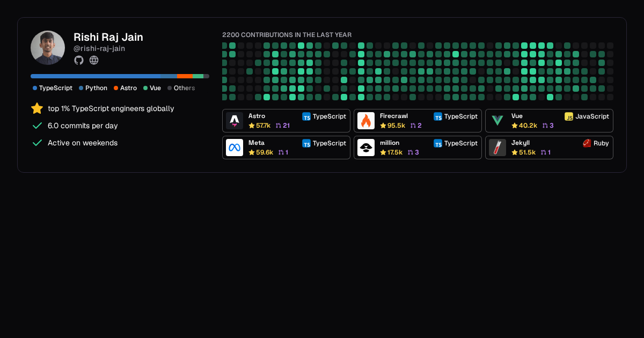This screenshot has width=644, height=338.
Task: Click the Astro language legend label
Action: tap(128, 88)
